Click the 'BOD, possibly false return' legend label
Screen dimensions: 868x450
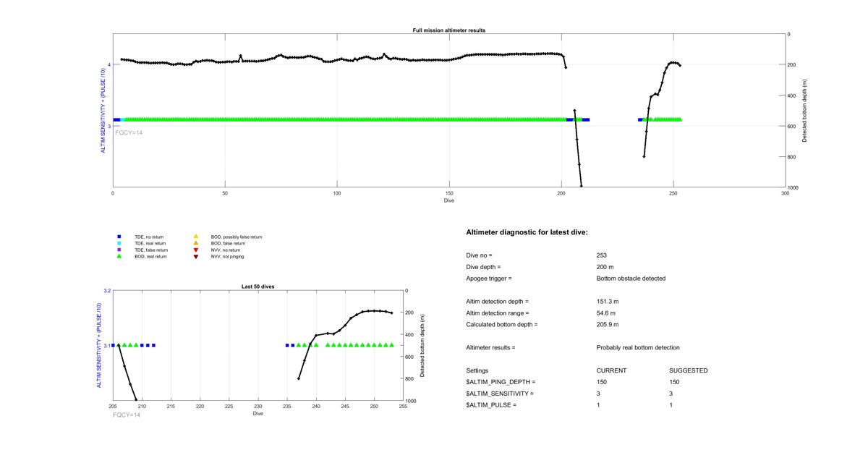[x=237, y=237]
